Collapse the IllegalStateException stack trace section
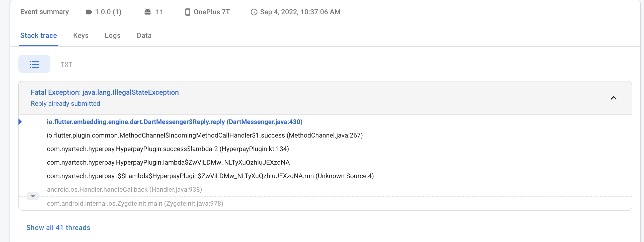The width and height of the screenshot is (644, 242). pyautogui.click(x=614, y=98)
